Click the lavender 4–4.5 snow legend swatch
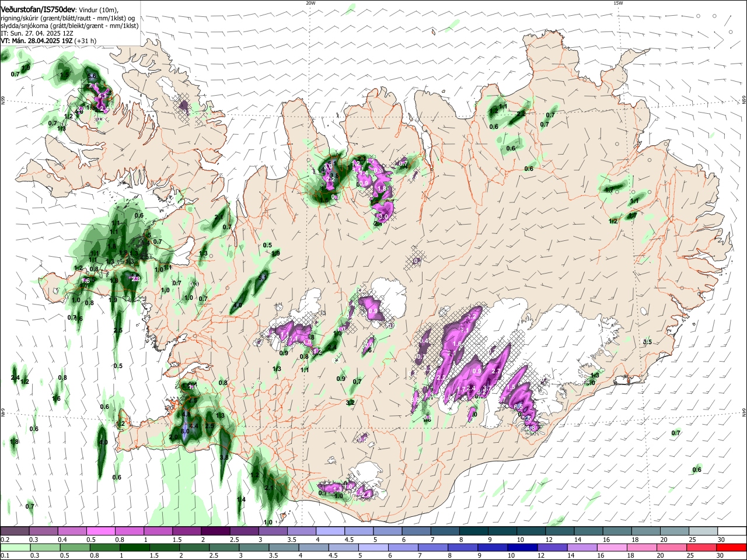747x560 pixels. point(330,531)
